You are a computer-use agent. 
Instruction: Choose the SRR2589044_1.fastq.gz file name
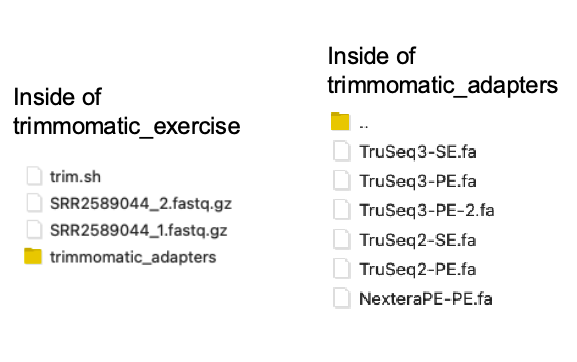coord(139,230)
